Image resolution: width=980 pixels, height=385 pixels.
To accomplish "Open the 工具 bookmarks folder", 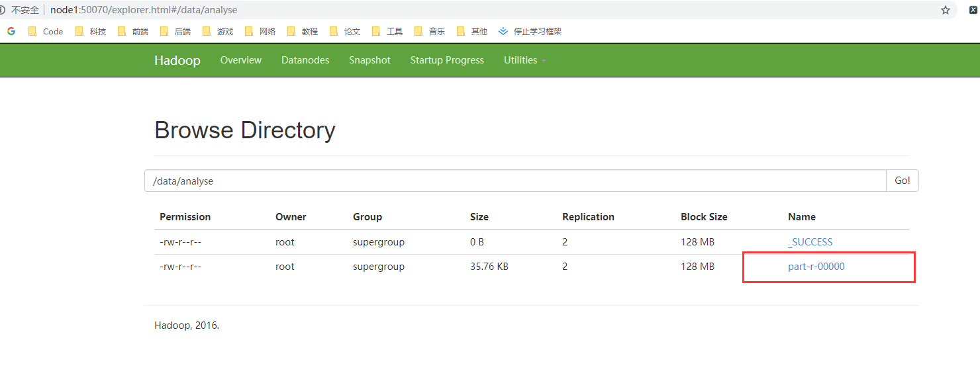I will (x=387, y=31).
